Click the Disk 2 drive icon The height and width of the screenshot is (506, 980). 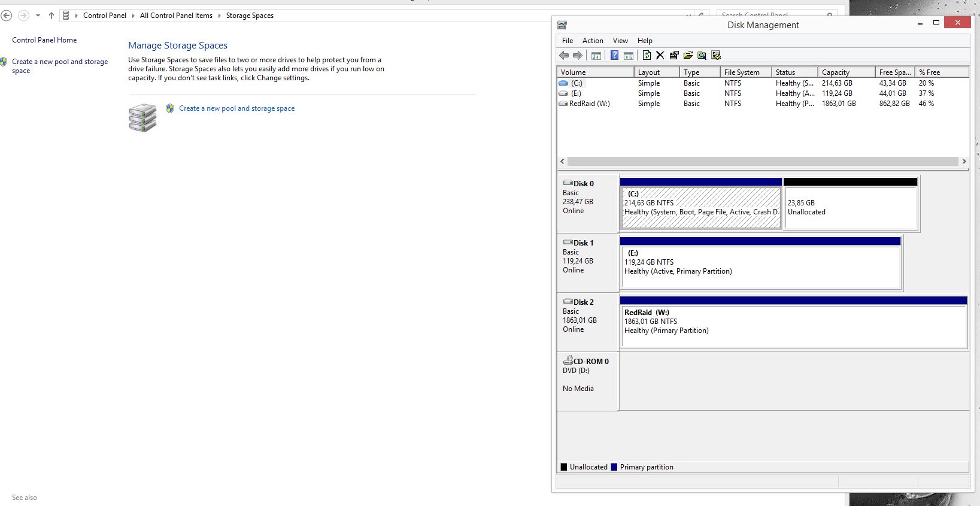pyautogui.click(x=568, y=302)
